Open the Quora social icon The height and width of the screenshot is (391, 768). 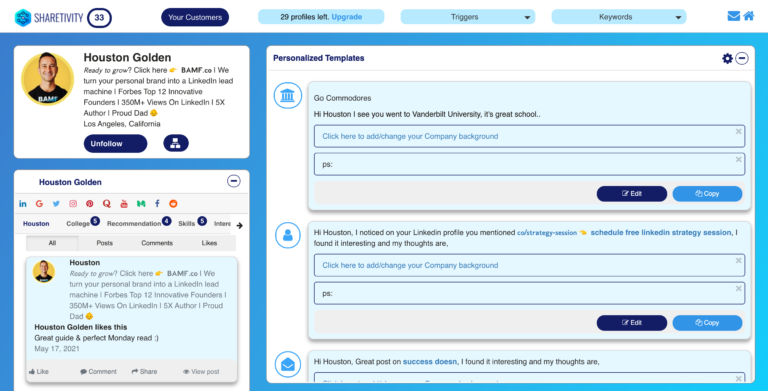pyautogui.click(x=107, y=204)
